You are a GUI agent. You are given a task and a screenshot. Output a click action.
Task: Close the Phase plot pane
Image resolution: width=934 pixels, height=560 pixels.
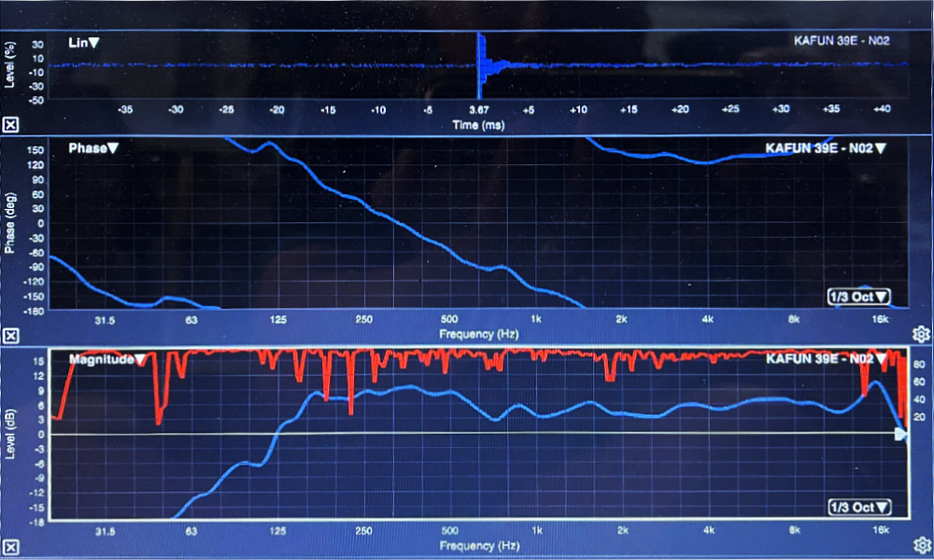click(10, 336)
